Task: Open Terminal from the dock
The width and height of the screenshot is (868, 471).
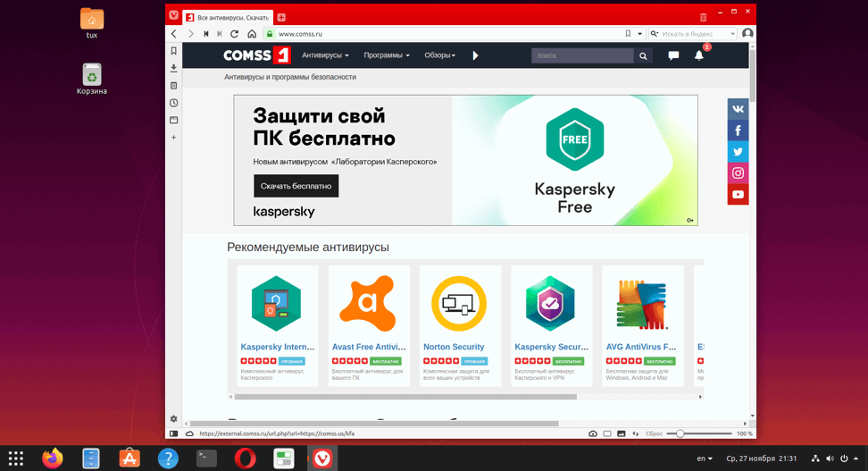Action: [x=206, y=458]
